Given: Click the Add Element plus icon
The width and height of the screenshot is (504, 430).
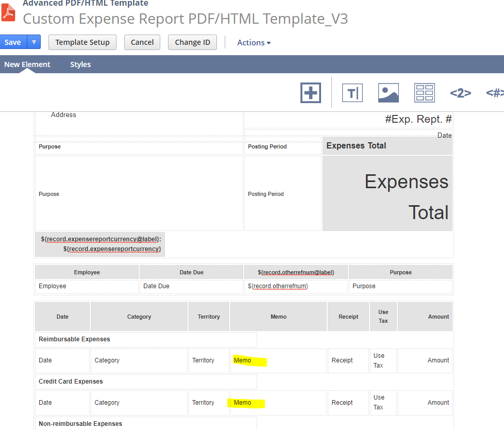Looking at the screenshot, I should click(x=310, y=93).
